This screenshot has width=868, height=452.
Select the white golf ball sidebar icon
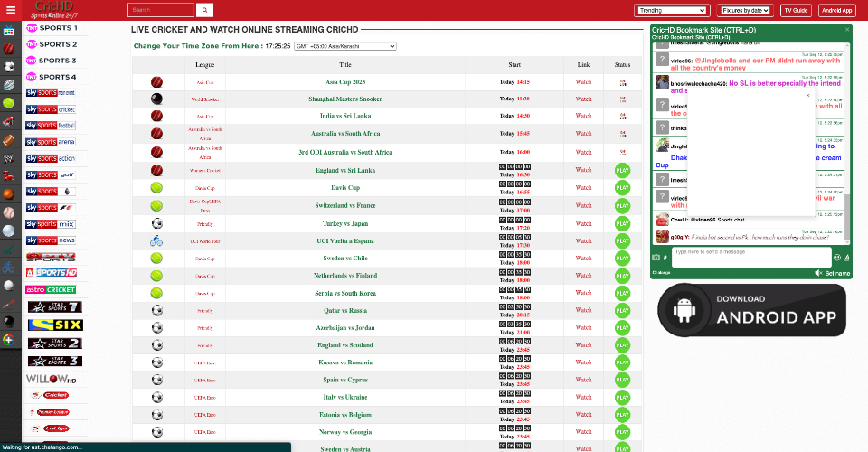click(x=9, y=286)
